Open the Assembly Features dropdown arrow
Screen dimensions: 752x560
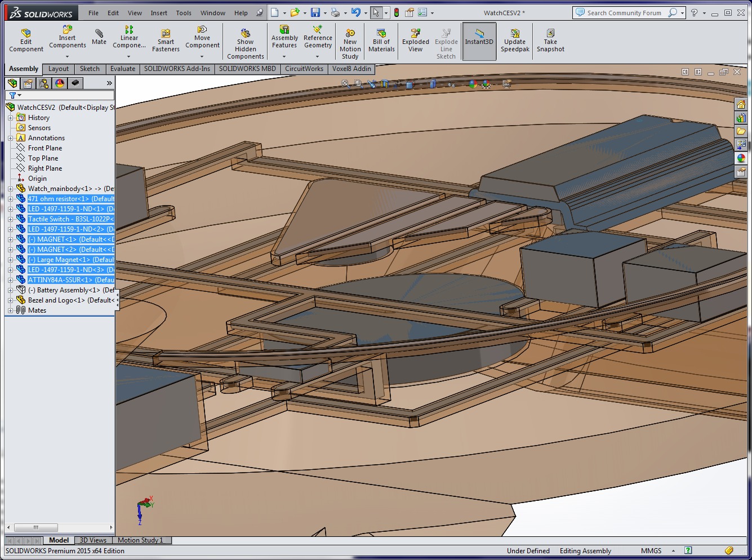coord(284,56)
